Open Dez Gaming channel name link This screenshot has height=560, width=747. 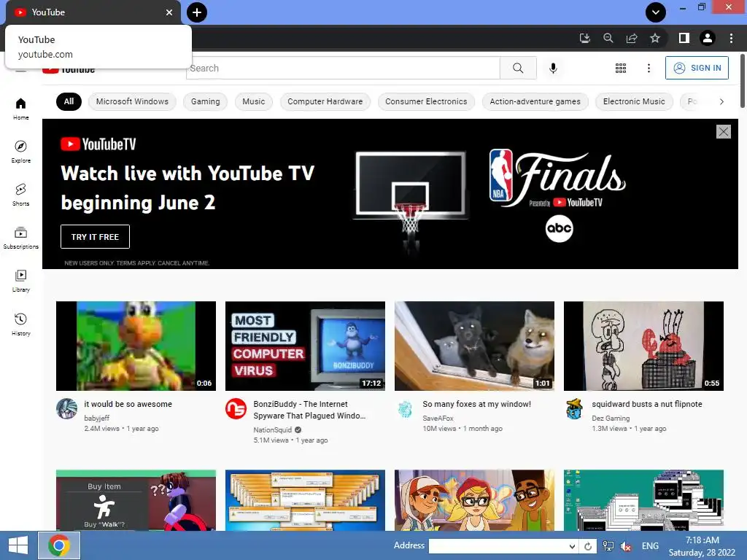(x=611, y=418)
